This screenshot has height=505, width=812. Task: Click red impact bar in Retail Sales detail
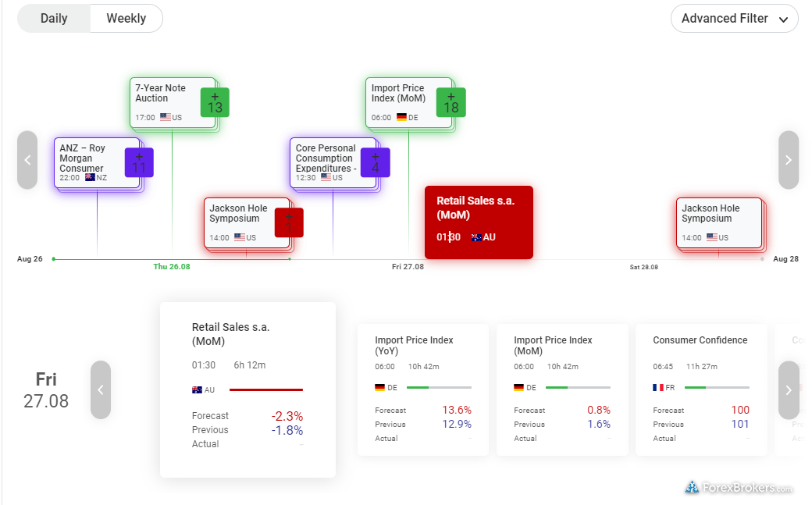pos(266,390)
